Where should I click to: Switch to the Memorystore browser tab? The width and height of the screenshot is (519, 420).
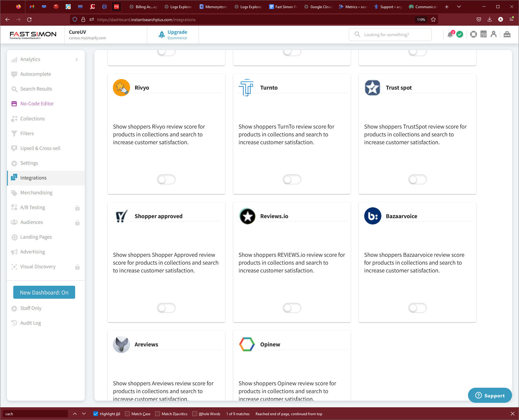pos(213,7)
